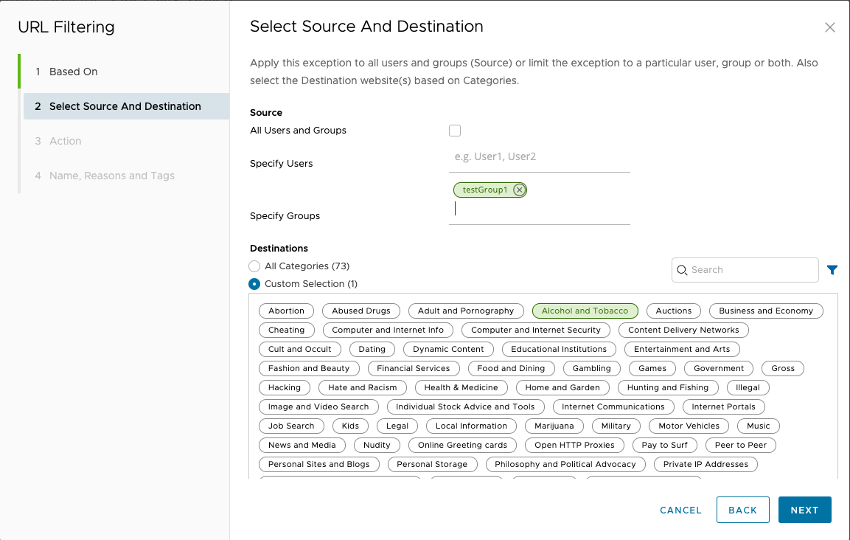Click the search magnifier icon
The height and width of the screenshot is (540, 850).
pyautogui.click(x=682, y=270)
